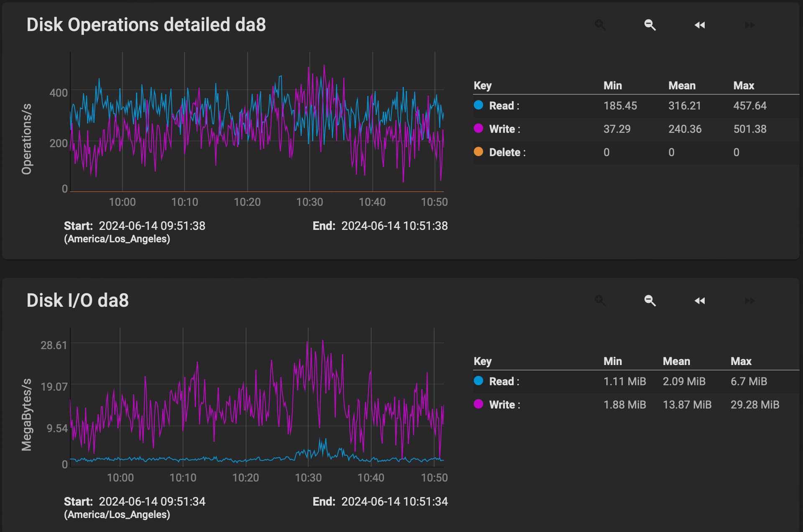Zoom out the Disk Operations da8 chart
Viewport: 803px width, 532px height.
tap(650, 25)
